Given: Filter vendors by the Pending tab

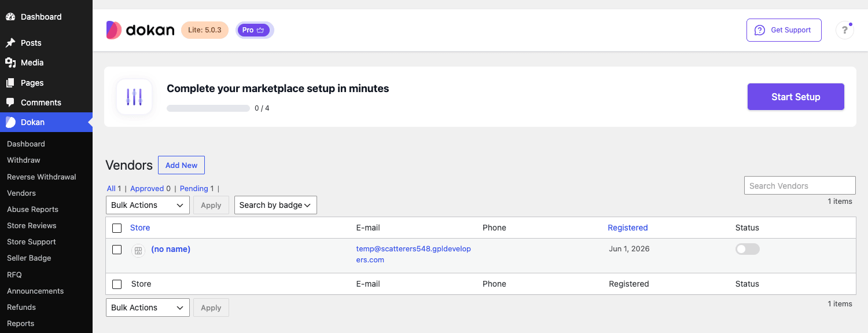Looking at the screenshot, I should (x=194, y=188).
